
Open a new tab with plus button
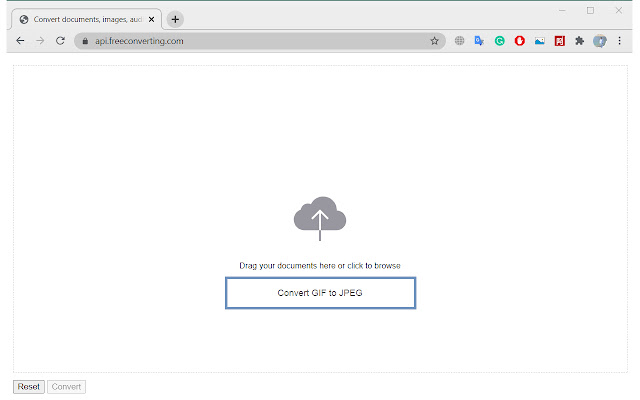point(175,19)
